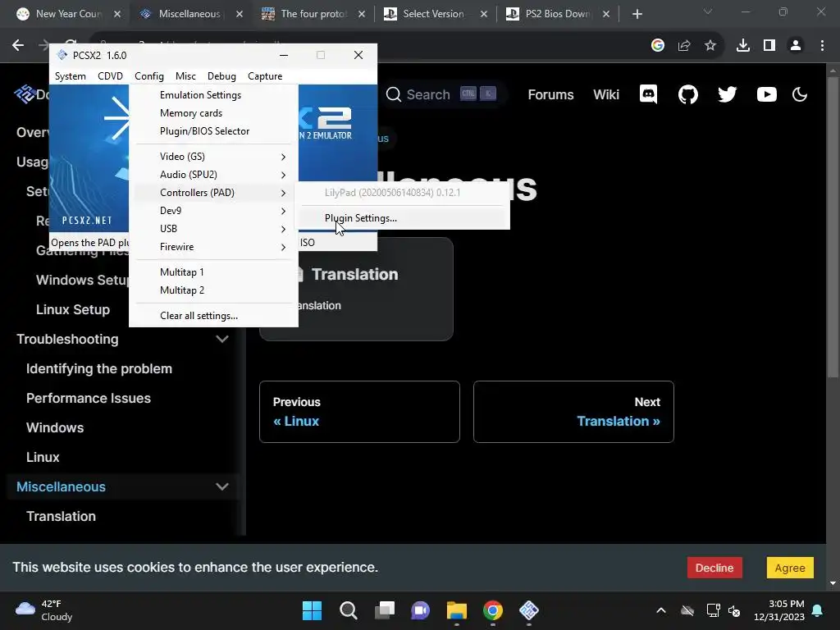Select Emulation Settings menu entry
Viewport: 840px width, 630px height.
point(214,95)
